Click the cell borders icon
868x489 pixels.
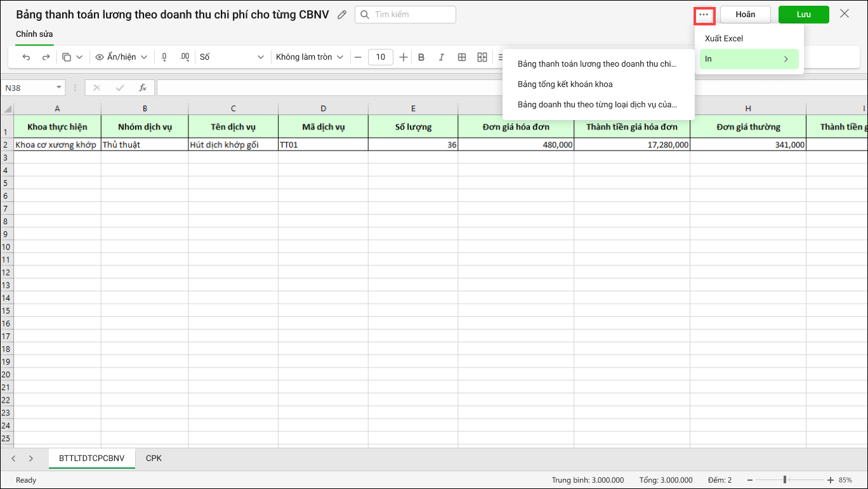462,57
